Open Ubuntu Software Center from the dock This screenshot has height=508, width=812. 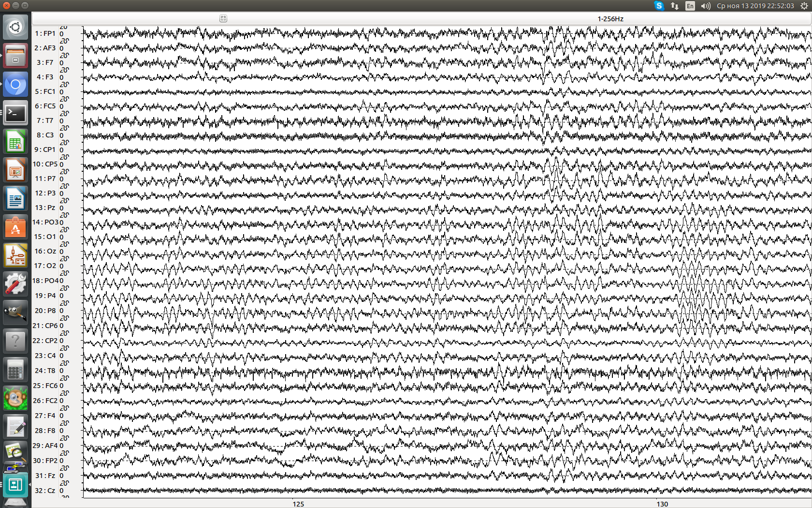15,227
